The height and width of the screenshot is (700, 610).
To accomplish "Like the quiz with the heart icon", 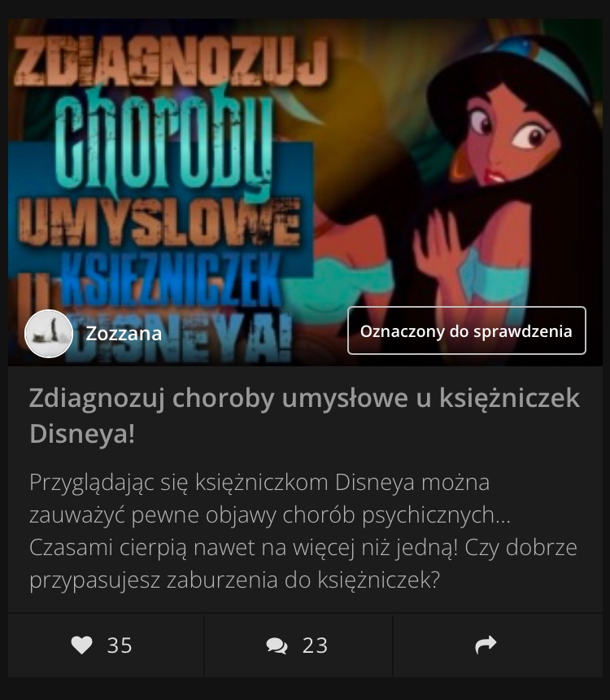I will [81, 645].
